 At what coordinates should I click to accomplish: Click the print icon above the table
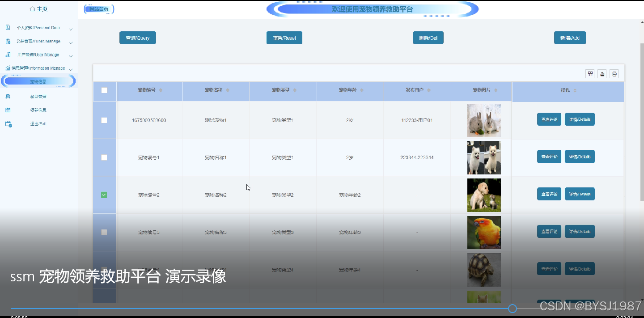coord(614,74)
